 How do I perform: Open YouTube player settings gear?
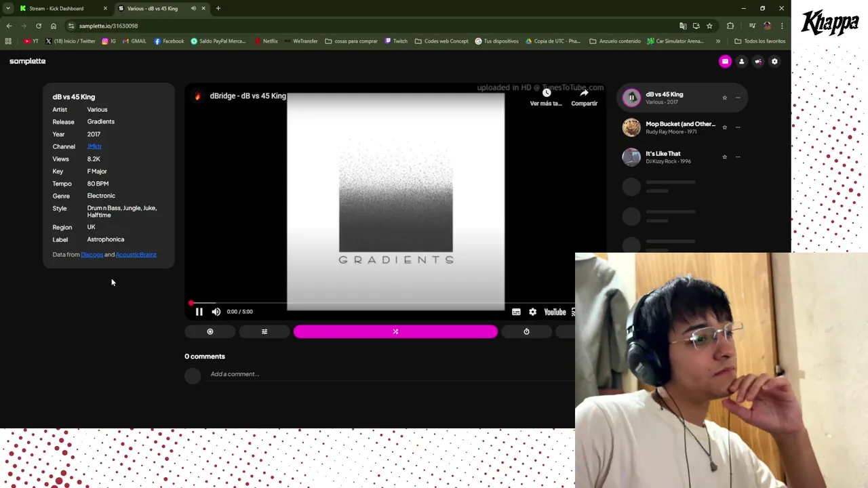(x=533, y=312)
